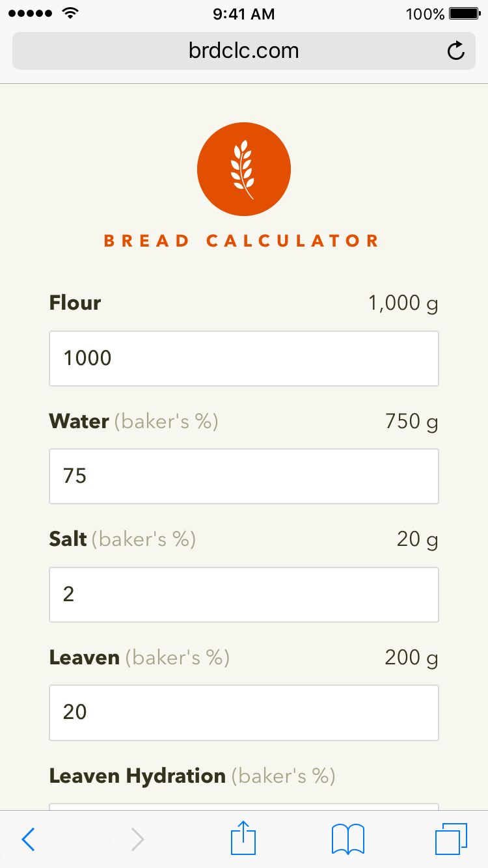Tap the 750 g water result
Image resolution: width=488 pixels, height=868 pixels.
[x=411, y=422]
